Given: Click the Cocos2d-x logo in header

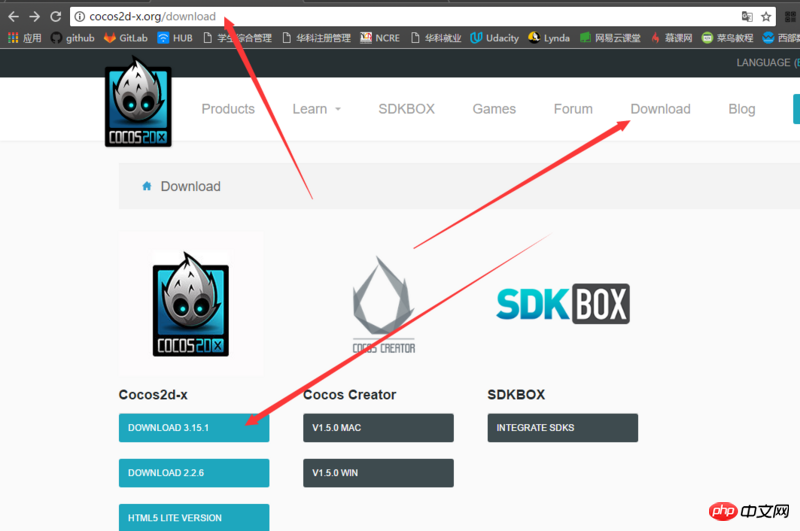Looking at the screenshot, I should [x=138, y=102].
